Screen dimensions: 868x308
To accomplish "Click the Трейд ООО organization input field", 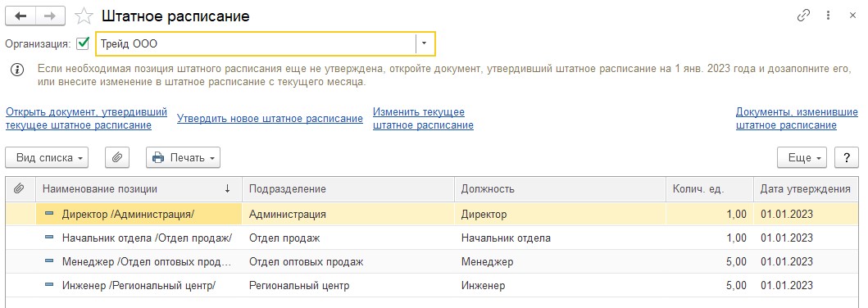I will tap(256, 43).
